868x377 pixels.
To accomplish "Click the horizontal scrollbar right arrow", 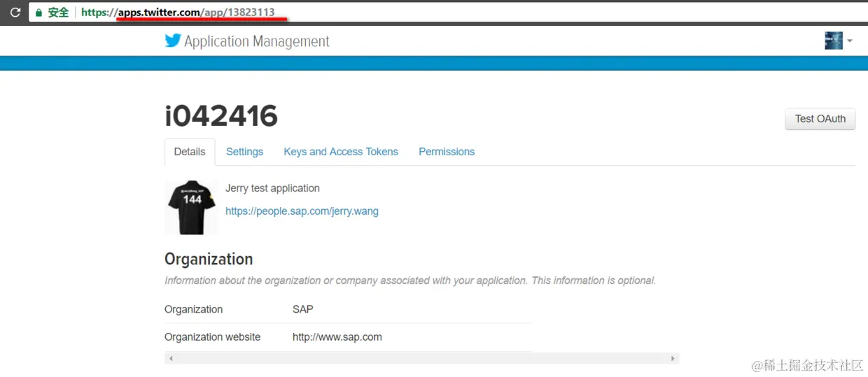I will (673, 358).
